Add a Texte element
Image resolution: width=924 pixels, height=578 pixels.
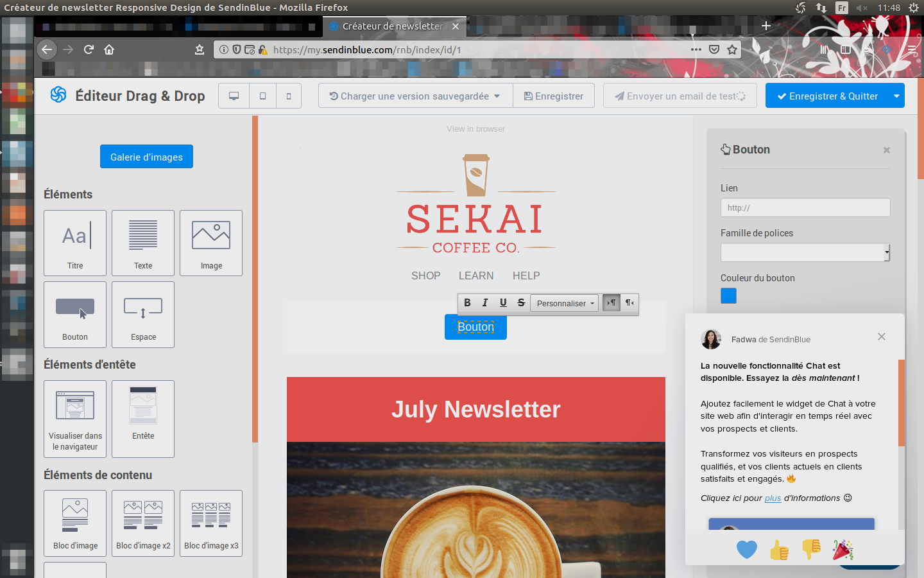(143, 243)
